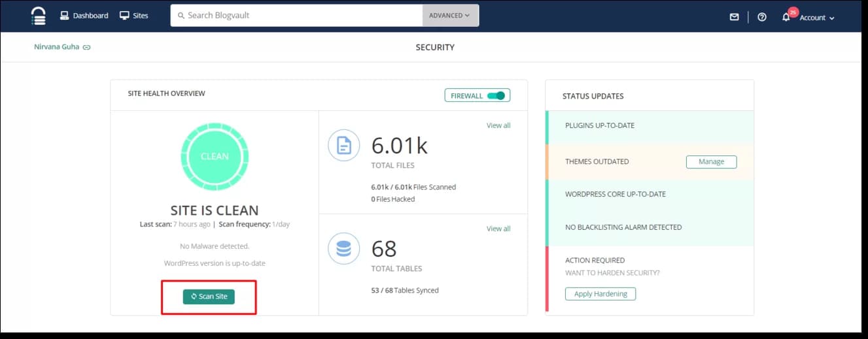
Task: Open the mail envelope icon
Action: pyautogui.click(x=734, y=17)
